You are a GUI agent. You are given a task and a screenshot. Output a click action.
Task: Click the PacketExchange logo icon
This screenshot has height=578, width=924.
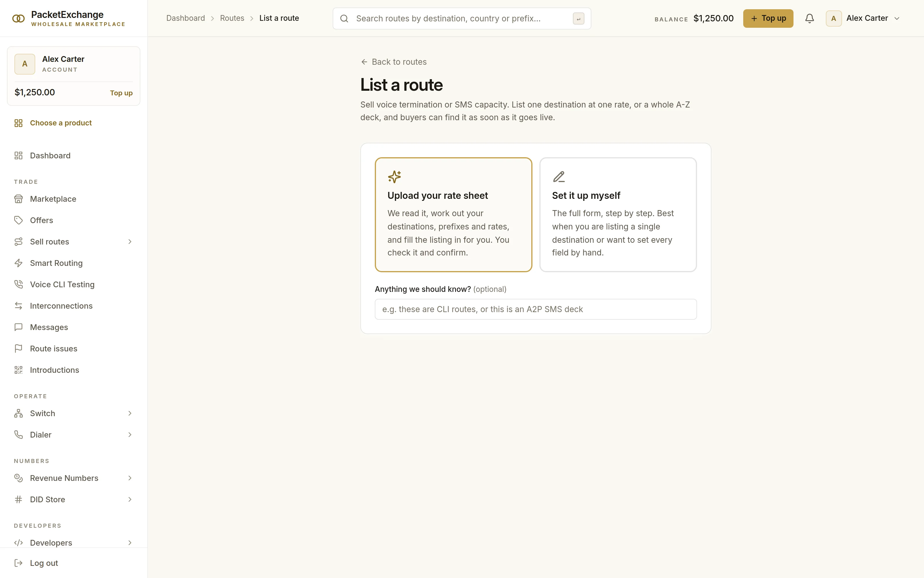[x=18, y=18]
